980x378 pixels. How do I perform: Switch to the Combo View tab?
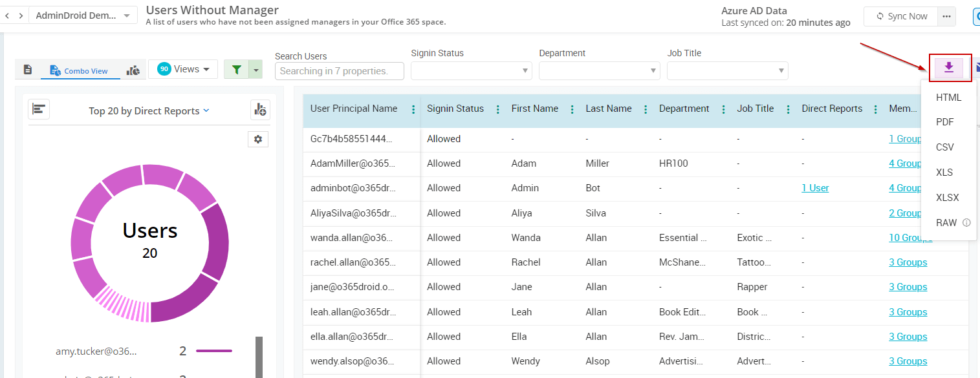coord(80,69)
